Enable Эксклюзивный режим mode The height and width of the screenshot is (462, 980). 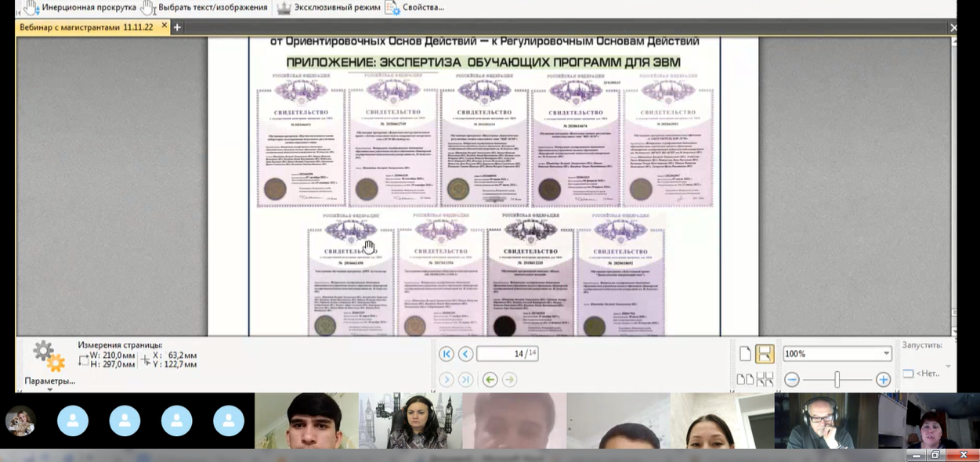pyautogui.click(x=328, y=8)
